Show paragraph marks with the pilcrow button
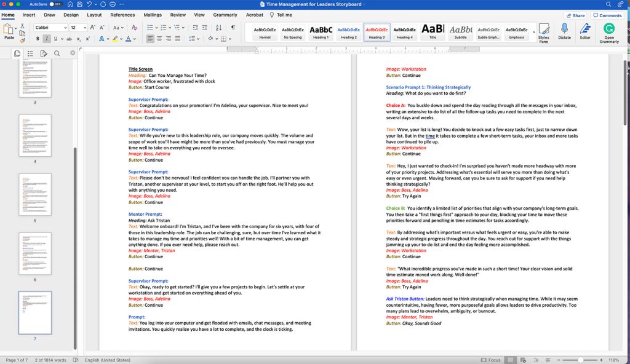Image resolution: width=630 pixels, height=364 pixels. pyautogui.click(x=233, y=28)
